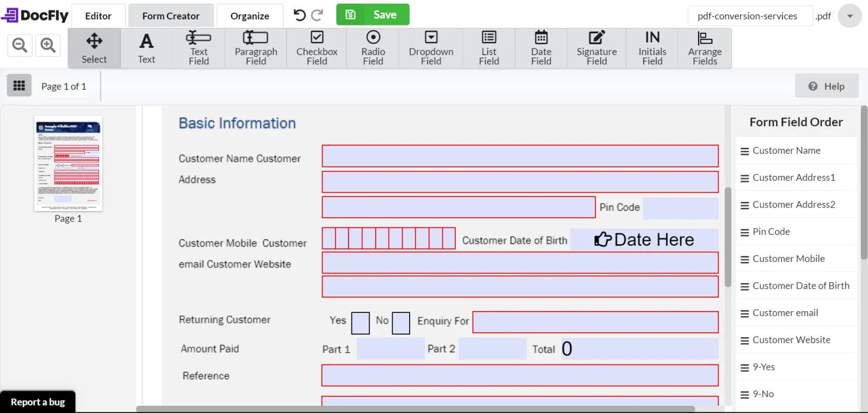Check the No box for Returning Customer
The height and width of the screenshot is (413, 868).
pyautogui.click(x=401, y=323)
